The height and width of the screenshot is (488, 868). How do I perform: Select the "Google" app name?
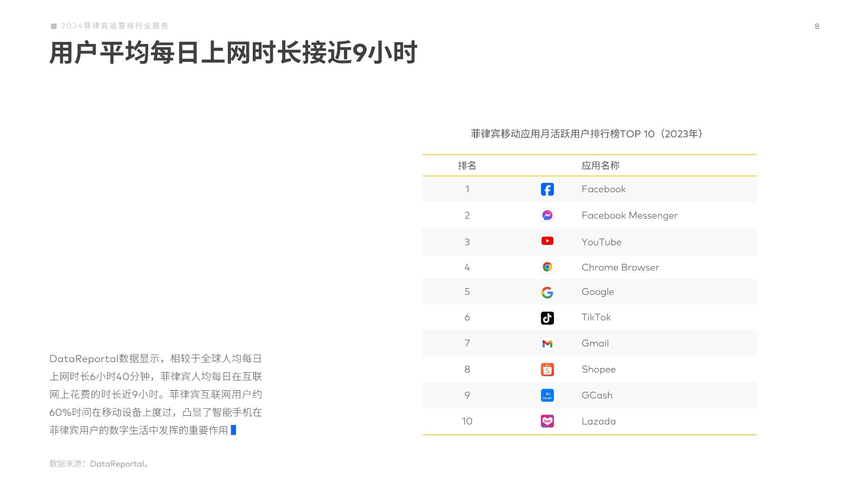(597, 292)
